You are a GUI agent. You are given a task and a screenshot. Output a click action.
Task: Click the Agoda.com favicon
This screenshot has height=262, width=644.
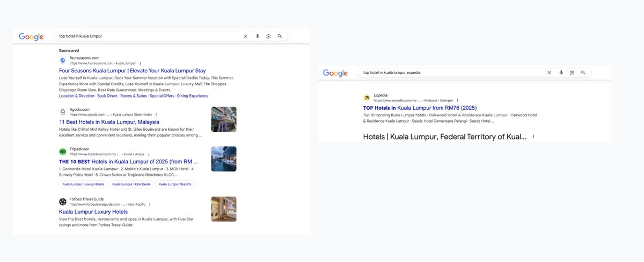click(63, 111)
